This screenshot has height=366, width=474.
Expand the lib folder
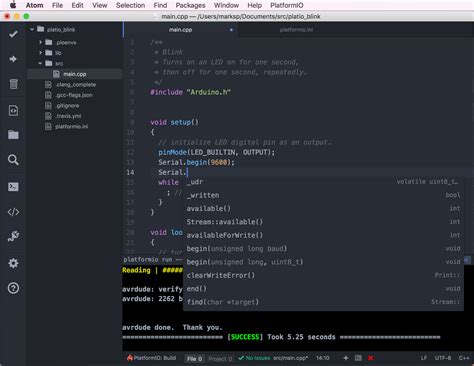[x=40, y=53]
